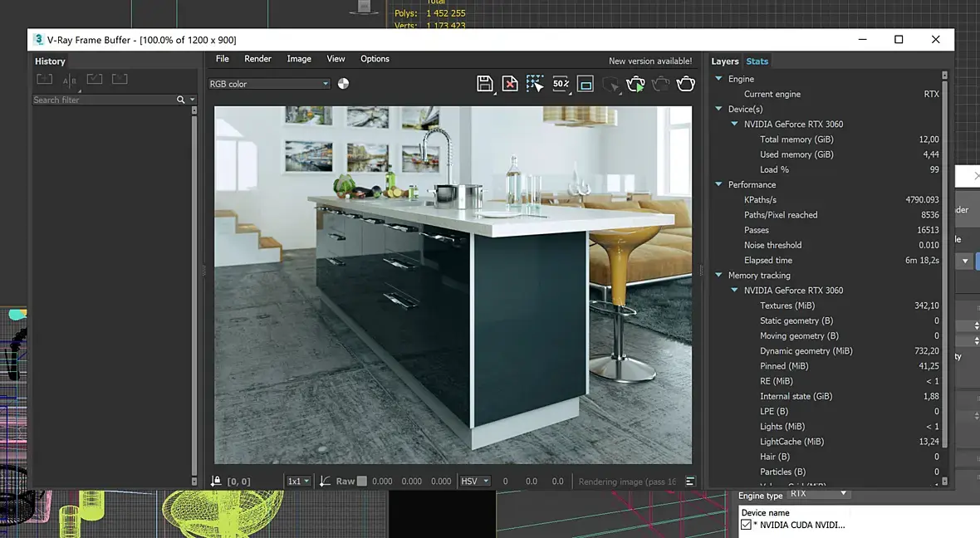Viewport: 980px width, 538px height.
Task: Activate the region render selection icon
Action: click(535, 83)
